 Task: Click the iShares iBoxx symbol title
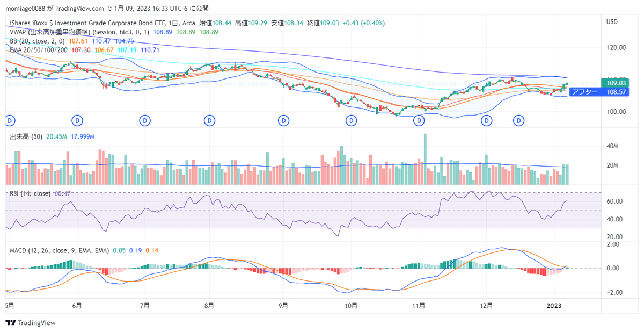103,23
